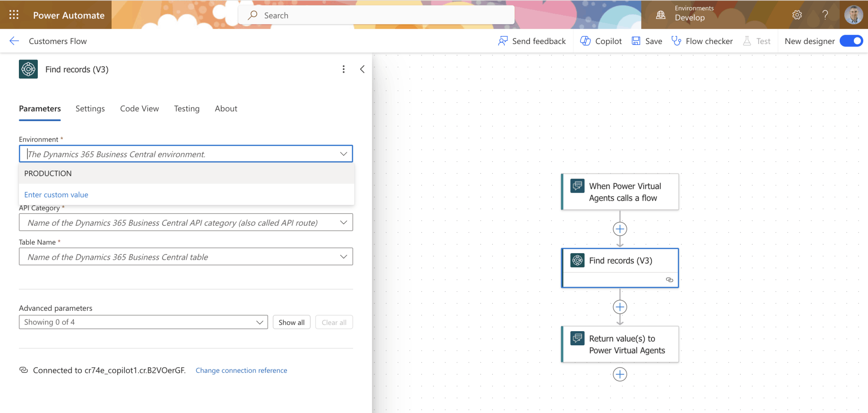Image resolution: width=868 pixels, height=413 pixels.
Task: Click the Customers Flow title text
Action: click(x=58, y=41)
